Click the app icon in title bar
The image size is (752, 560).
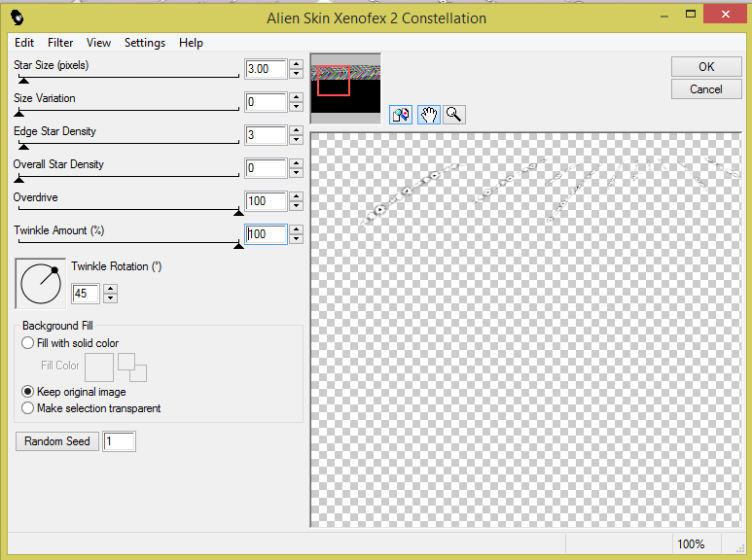(x=18, y=17)
